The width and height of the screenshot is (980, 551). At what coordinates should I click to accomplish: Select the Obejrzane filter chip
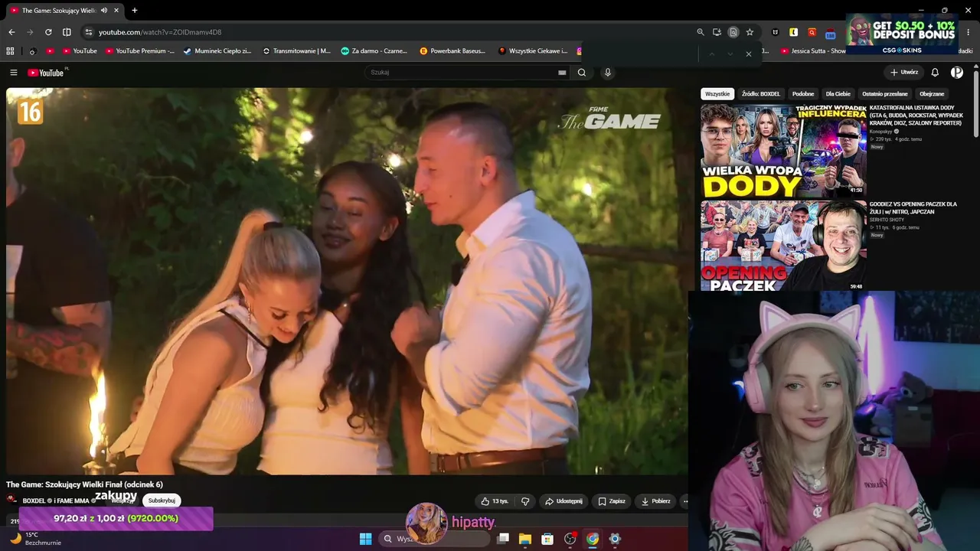[x=932, y=94]
